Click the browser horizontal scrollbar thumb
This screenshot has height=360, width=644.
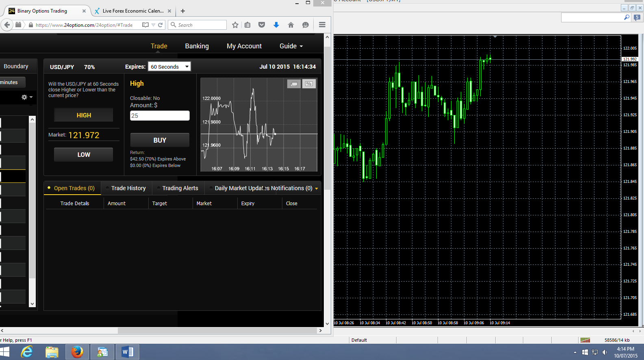217,331
